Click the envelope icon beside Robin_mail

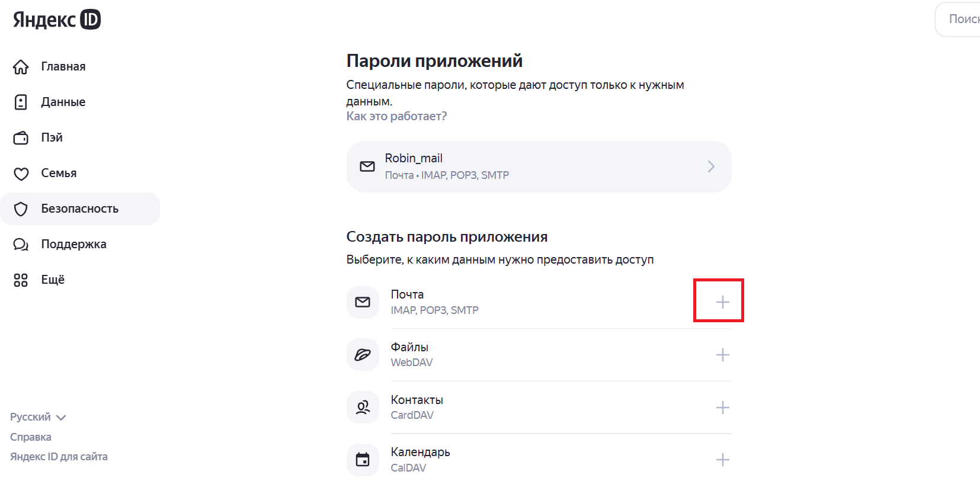(367, 166)
